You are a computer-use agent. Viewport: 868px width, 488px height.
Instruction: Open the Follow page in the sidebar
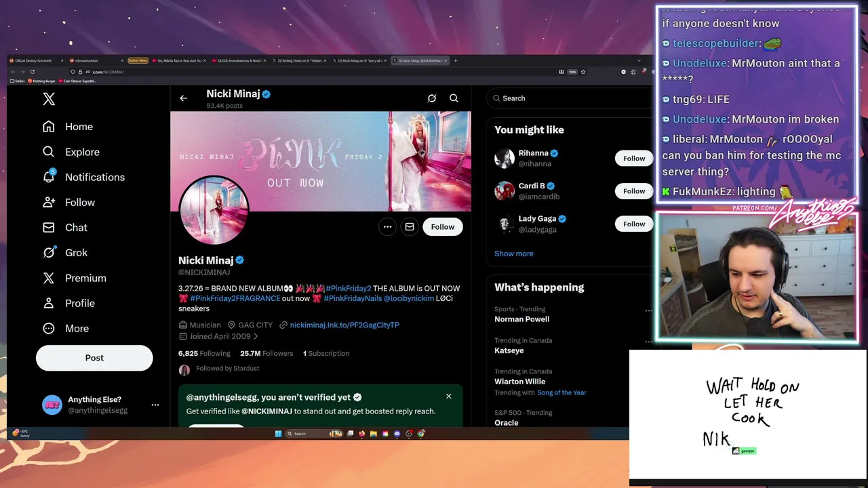click(x=68, y=202)
